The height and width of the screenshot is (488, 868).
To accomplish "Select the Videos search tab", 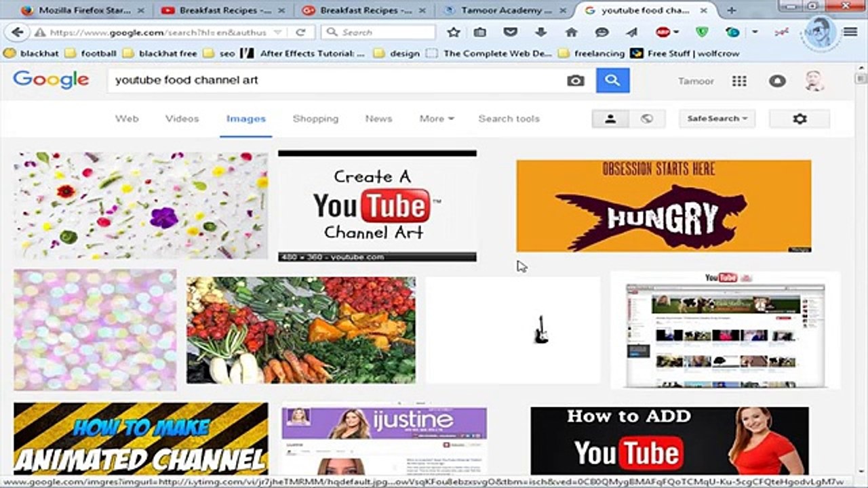I will [182, 119].
